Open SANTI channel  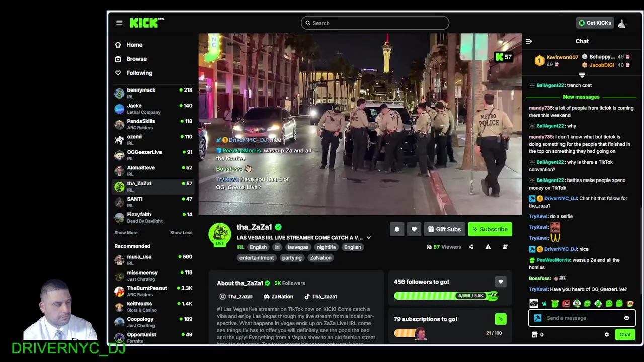pos(153,202)
